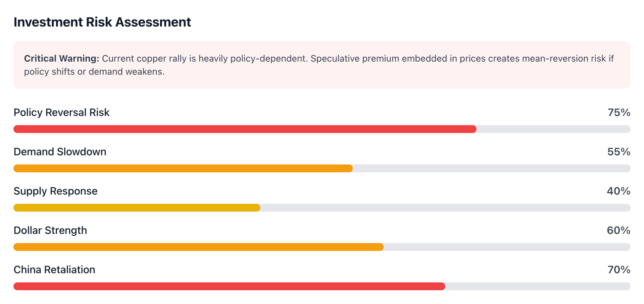644x304 pixels.
Task: Click the Supply Response label
Action: tap(55, 191)
